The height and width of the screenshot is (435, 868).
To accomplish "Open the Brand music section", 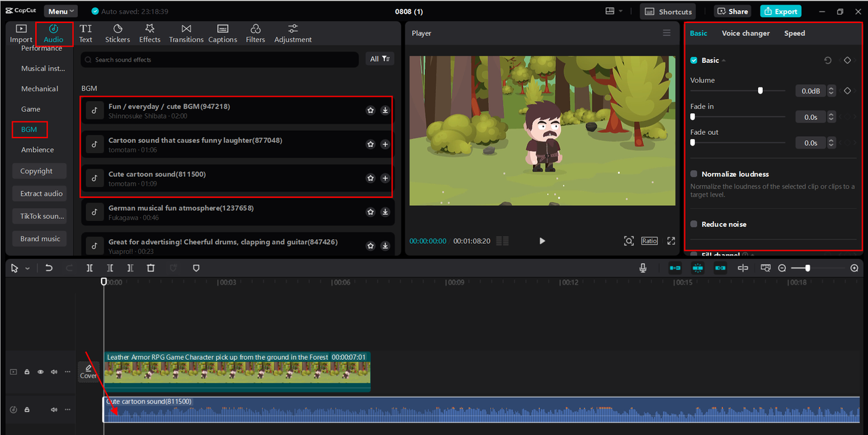I will [x=39, y=239].
